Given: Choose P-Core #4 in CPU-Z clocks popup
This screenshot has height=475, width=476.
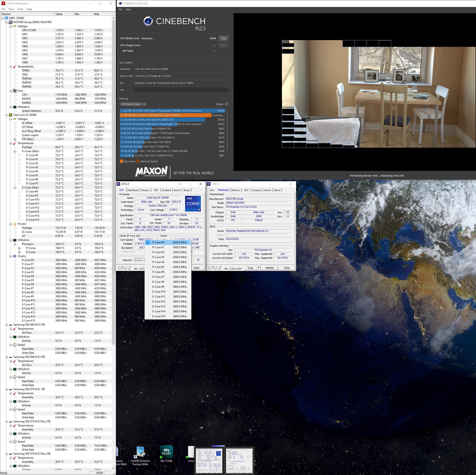Looking at the screenshot, I should point(168,262).
